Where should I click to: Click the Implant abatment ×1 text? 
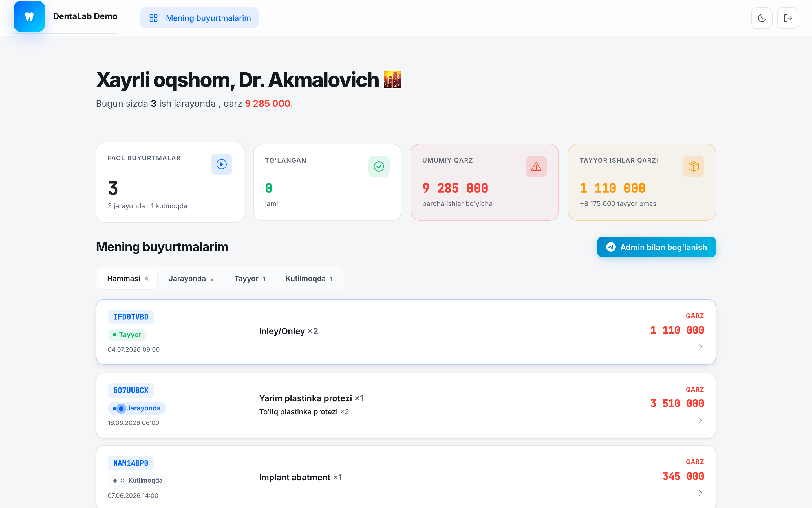[x=301, y=478]
